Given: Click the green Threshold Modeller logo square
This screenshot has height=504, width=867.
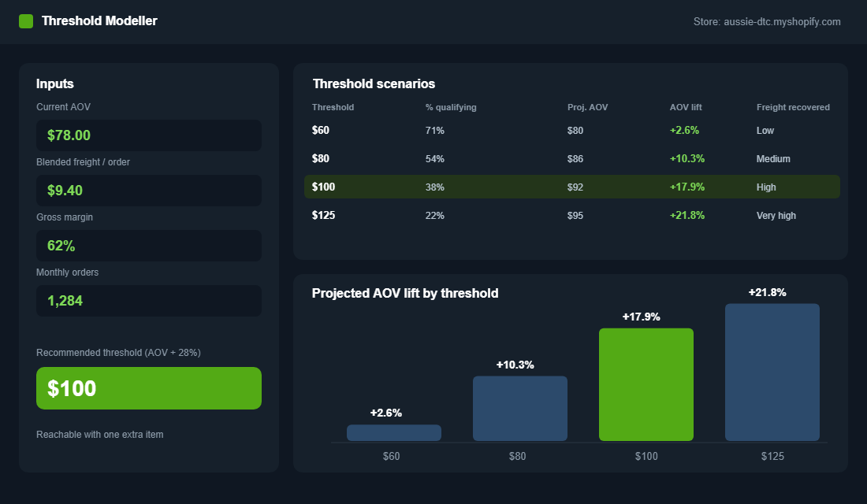Looking at the screenshot, I should click(26, 21).
